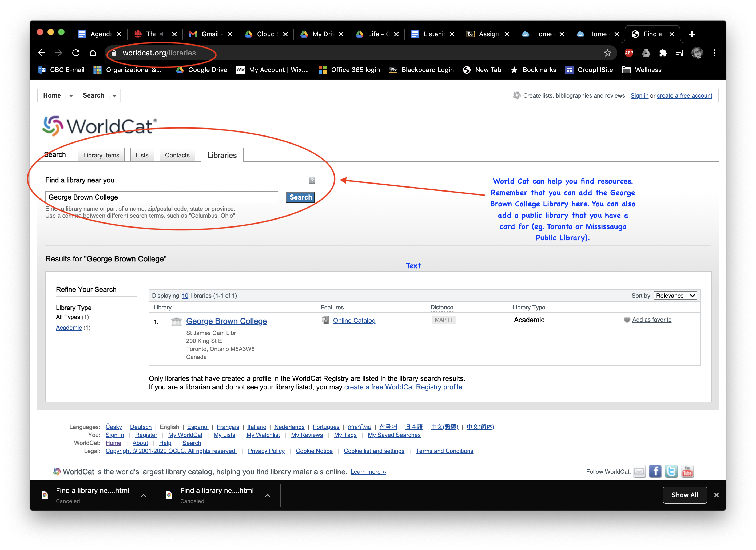Click the library search input field
756x550 pixels.
[162, 197]
